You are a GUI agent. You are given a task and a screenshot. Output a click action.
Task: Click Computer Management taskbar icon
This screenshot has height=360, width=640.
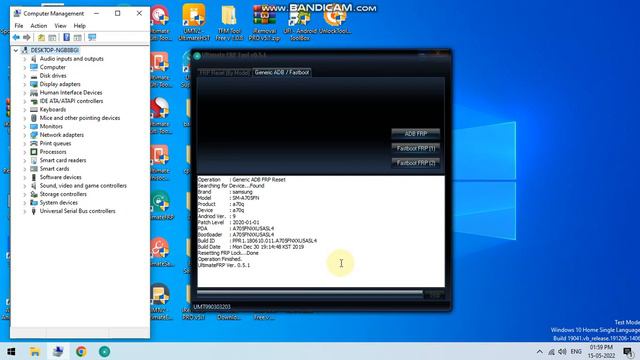click(58, 351)
